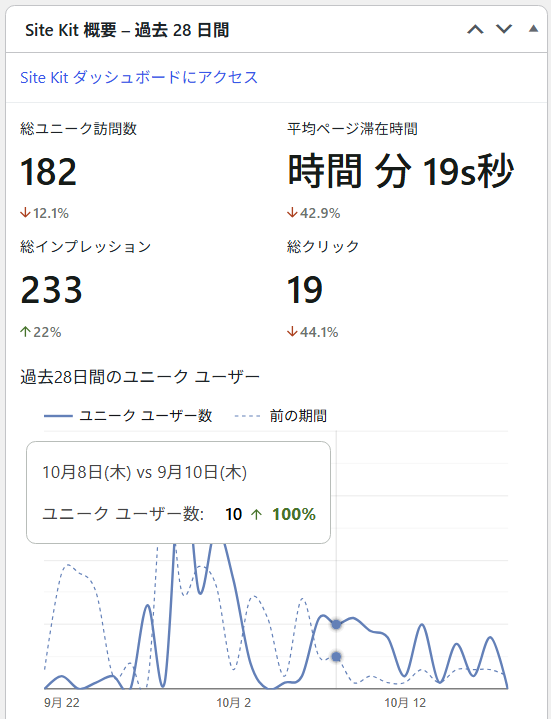Screen dimensions: 551x719
Task: Click the solid line data point for 10月8日
Action: click(x=336, y=625)
